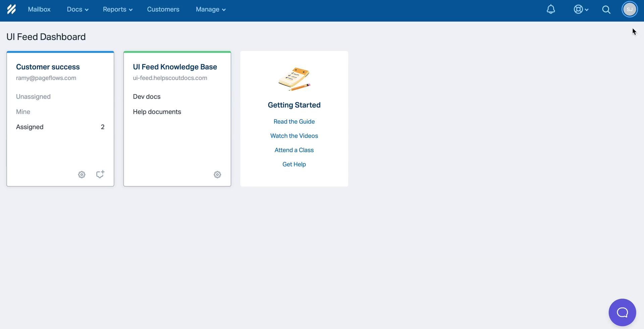
Task: Open the Beacon chat bubble
Action: (622, 313)
